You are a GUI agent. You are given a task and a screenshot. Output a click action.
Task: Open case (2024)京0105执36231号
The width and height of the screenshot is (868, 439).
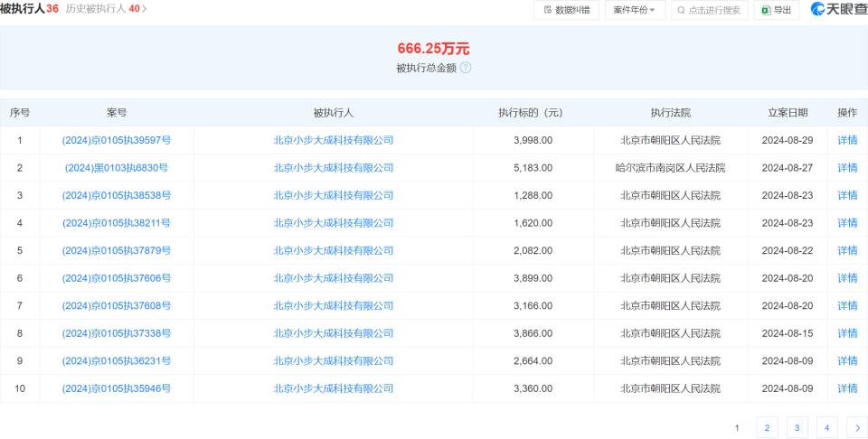click(x=117, y=361)
